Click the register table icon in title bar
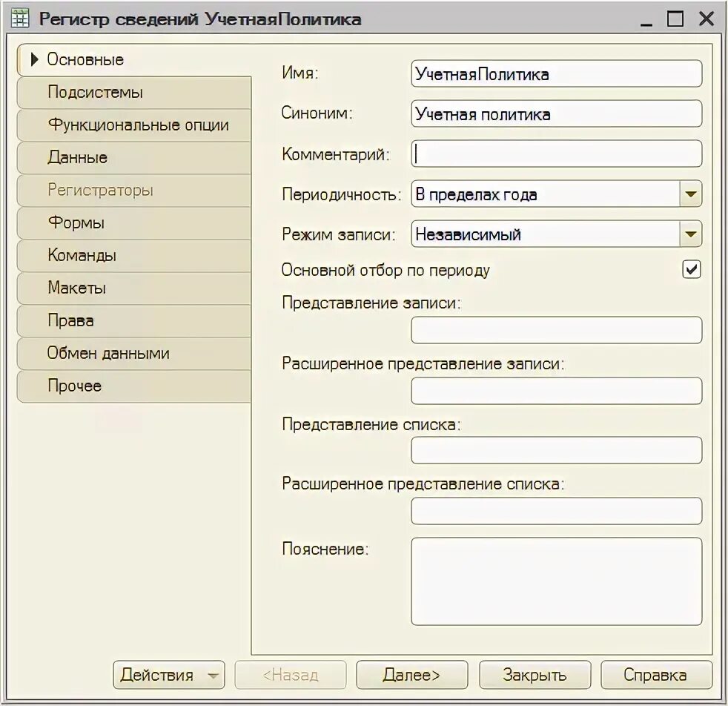The height and width of the screenshot is (706, 728). tap(19, 19)
